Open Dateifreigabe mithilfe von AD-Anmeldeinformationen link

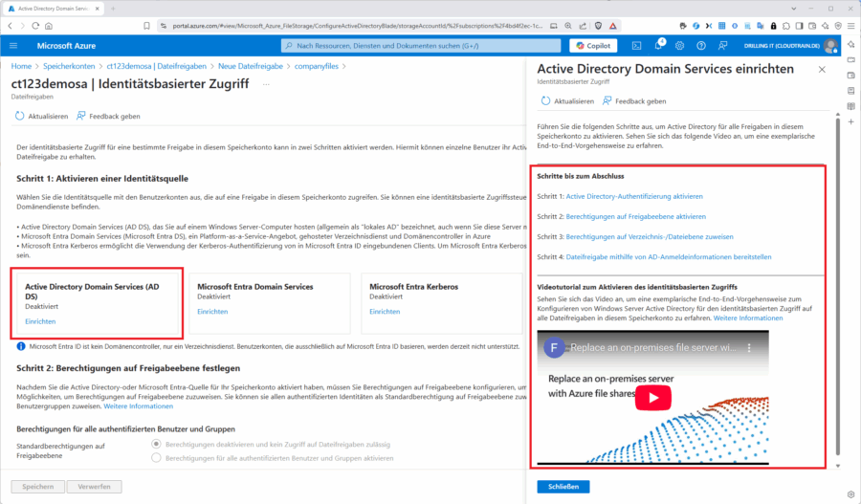(x=669, y=257)
